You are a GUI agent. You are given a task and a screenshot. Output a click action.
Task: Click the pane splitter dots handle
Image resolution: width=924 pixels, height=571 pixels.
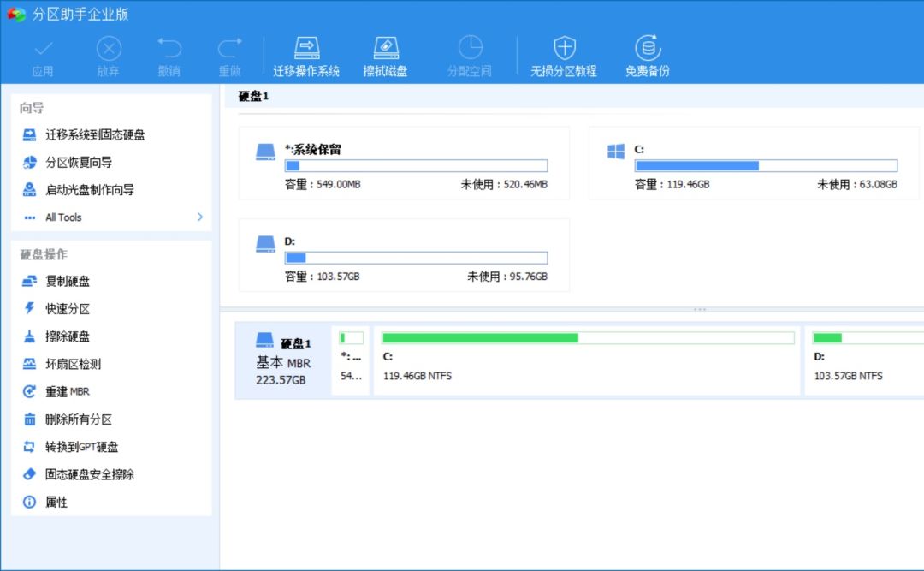700,309
